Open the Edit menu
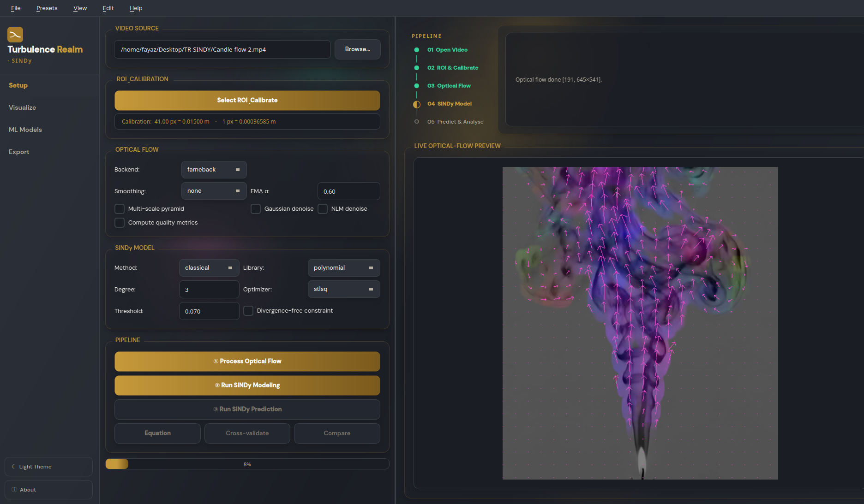Image resolution: width=864 pixels, height=504 pixels. point(108,8)
